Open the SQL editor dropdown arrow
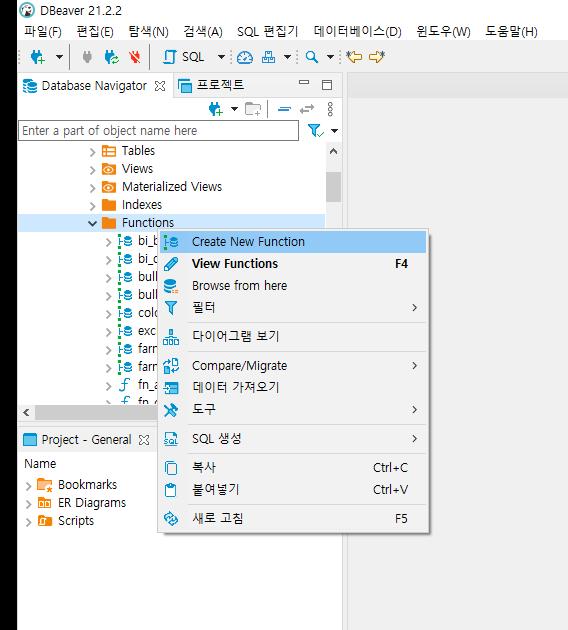The width and height of the screenshot is (568, 630). point(221,57)
